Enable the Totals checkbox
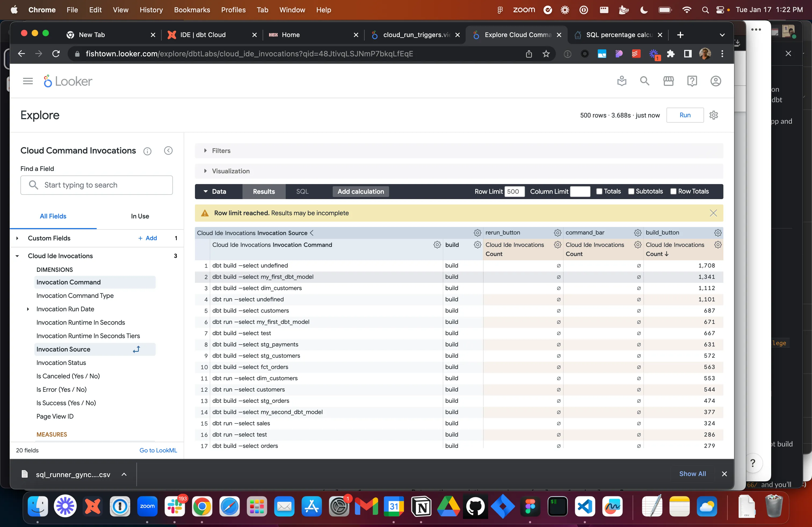The height and width of the screenshot is (527, 812). (599, 192)
